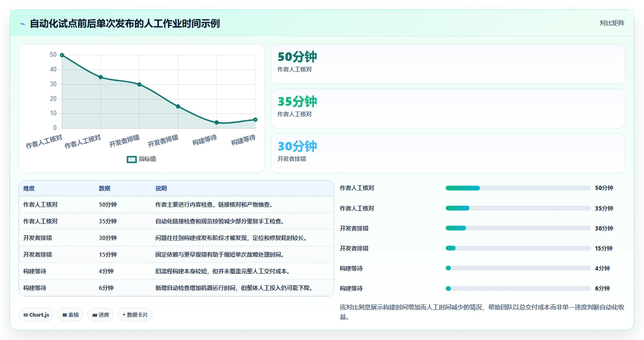Viewport: 644px width, 340px height.
Task: Click the description starting 固定依赖与更早报错
Action: click(220, 255)
